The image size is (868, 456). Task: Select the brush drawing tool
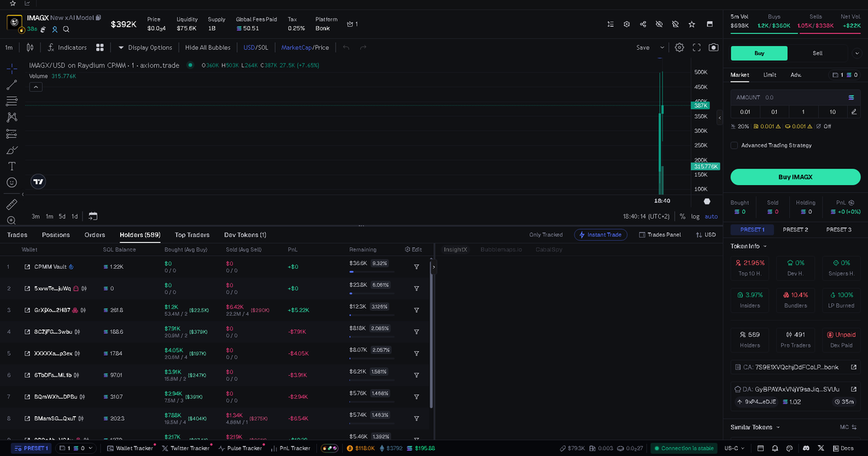click(x=12, y=150)
